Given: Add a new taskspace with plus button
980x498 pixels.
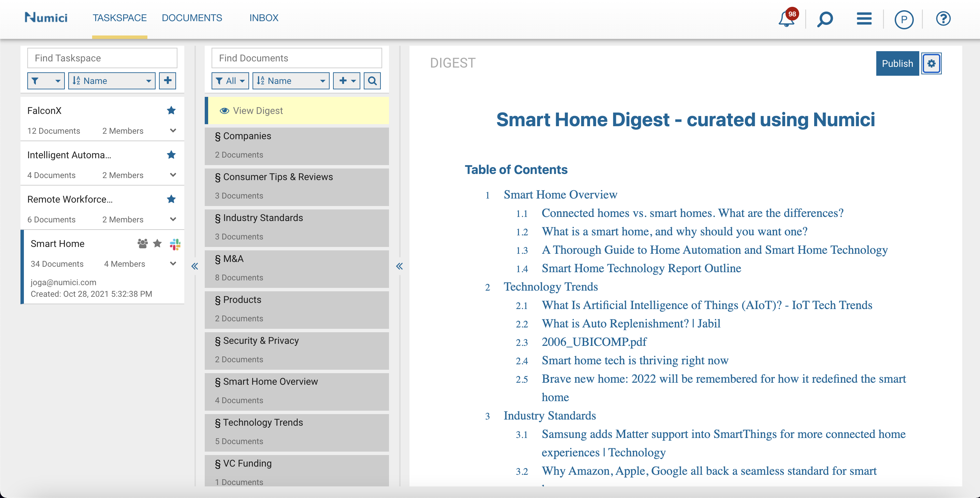Looking at the screenshot, I should tap(168, 80).
